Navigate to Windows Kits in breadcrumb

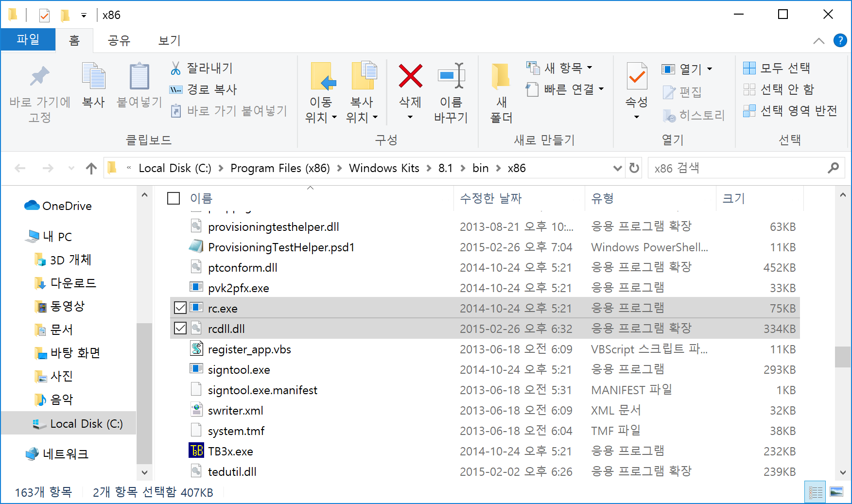(x=384, y=168)
